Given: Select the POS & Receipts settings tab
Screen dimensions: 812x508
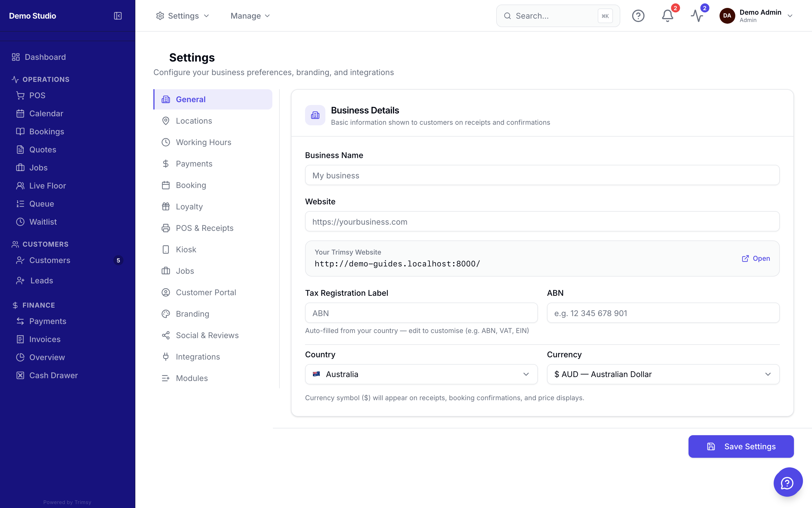Looking at the screenshot, I should (x=213, y=228).
